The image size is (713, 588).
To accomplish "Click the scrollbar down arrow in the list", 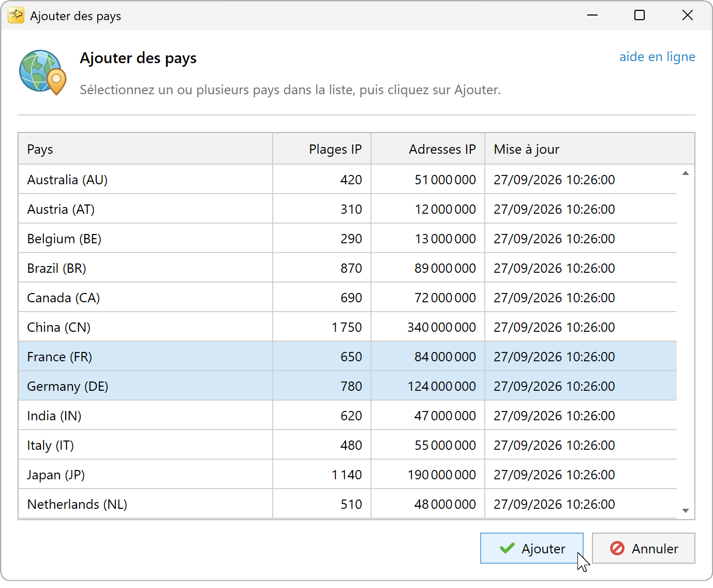I will [x=686, y=510].
